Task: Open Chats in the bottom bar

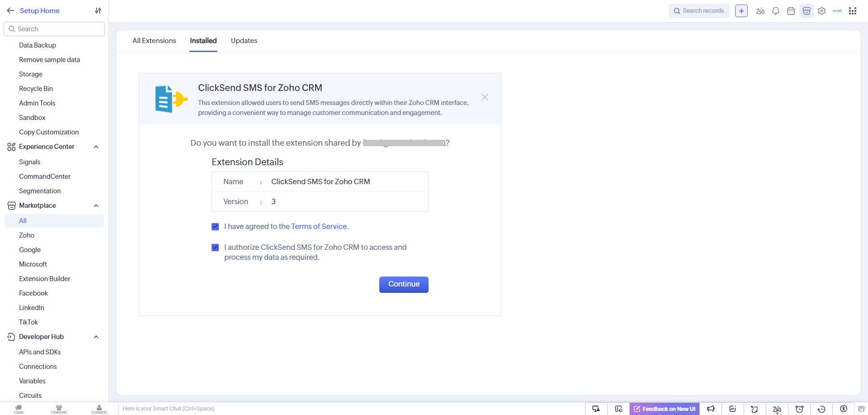Action: 19,409
